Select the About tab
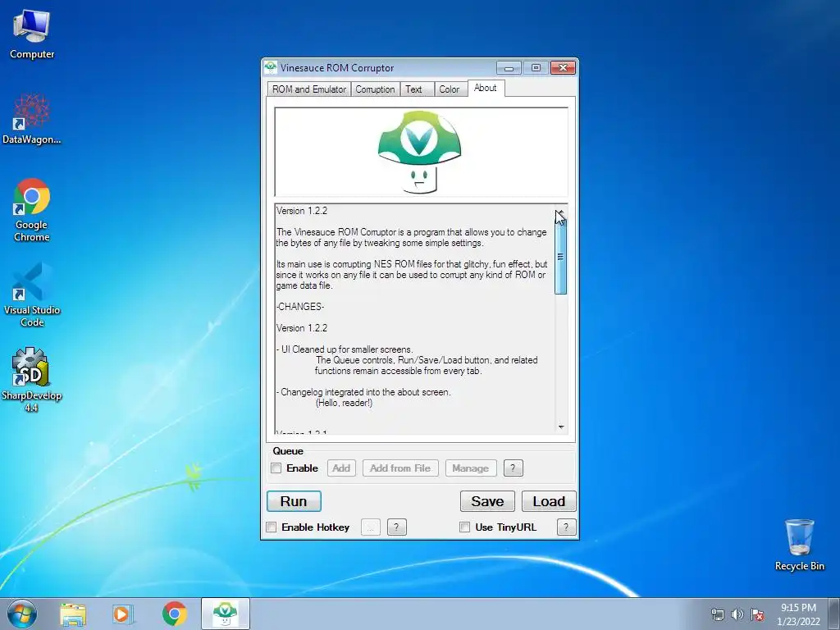Screen dimensions: 840x630 486,88
